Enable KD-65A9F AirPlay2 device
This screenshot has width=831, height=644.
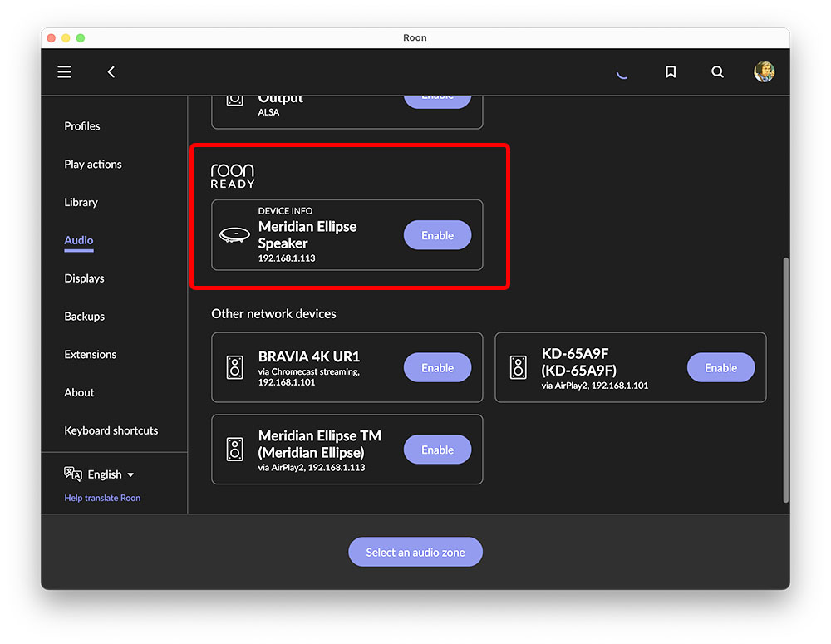click(x=720, y=367)
